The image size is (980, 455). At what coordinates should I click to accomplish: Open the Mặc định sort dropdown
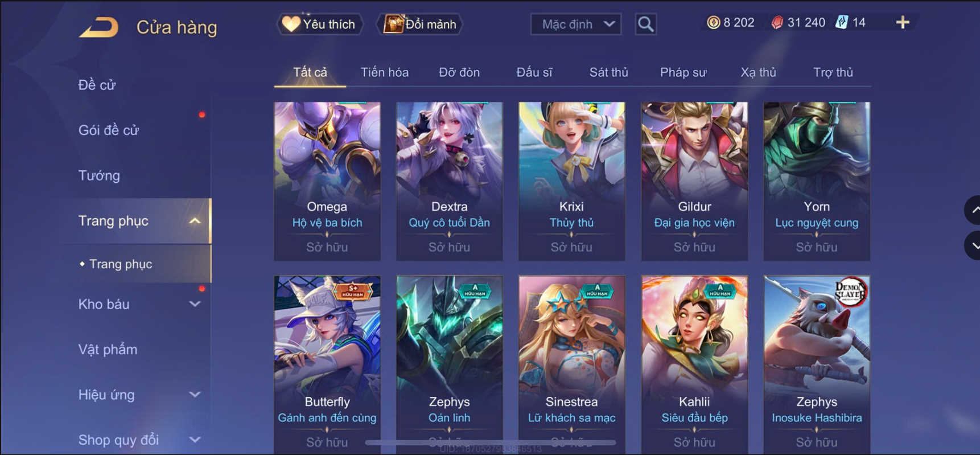pos(576,24)
